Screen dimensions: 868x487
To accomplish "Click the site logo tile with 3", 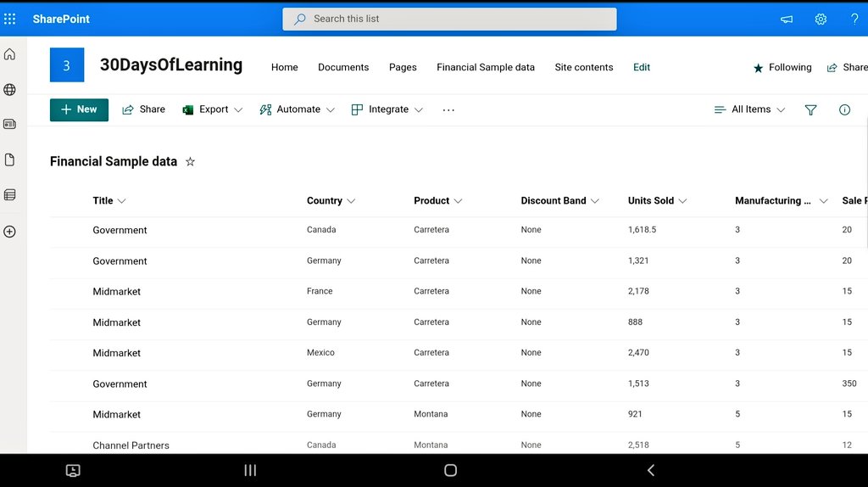I will tap(67, 64).
